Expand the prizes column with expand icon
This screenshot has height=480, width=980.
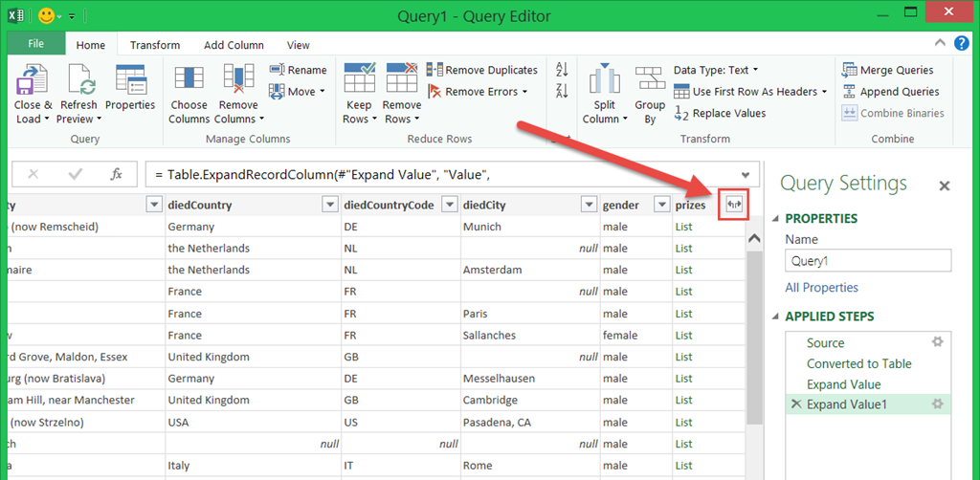coord(734,205)
